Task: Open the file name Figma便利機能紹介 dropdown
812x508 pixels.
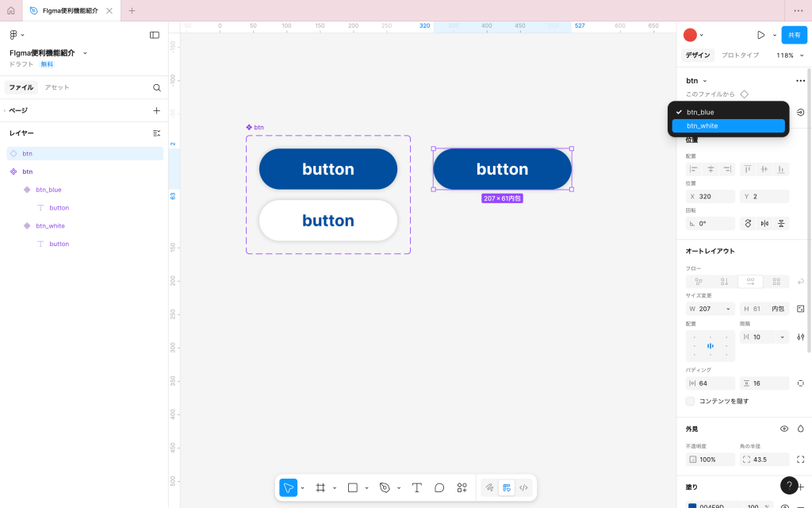Action: point(85,53)
